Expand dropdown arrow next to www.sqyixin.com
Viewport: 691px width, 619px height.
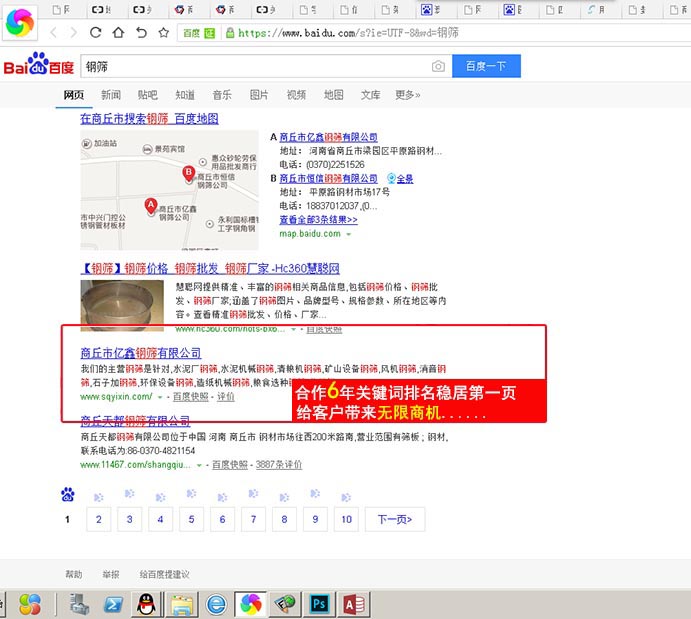click(x=160, y=397)
